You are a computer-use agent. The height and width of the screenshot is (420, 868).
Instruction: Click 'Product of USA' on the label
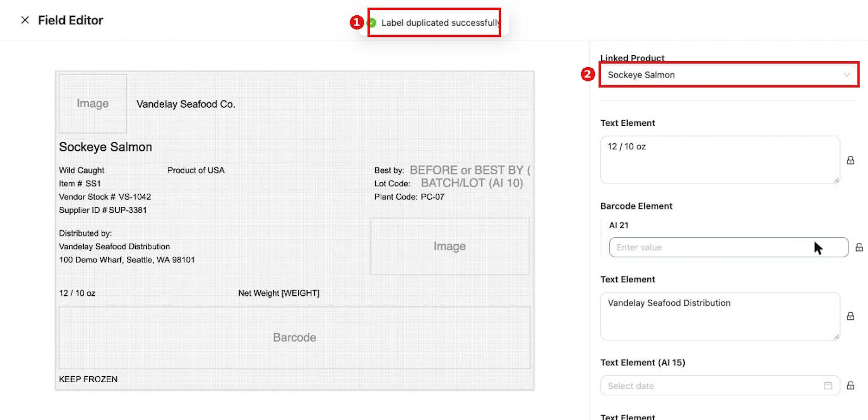pos(196,170)
